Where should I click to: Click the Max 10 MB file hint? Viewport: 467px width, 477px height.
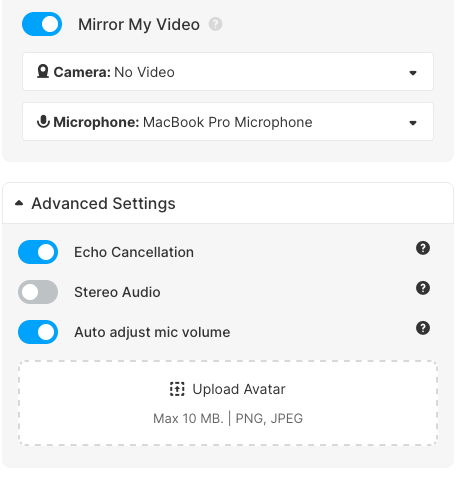(x=228, y=418)
